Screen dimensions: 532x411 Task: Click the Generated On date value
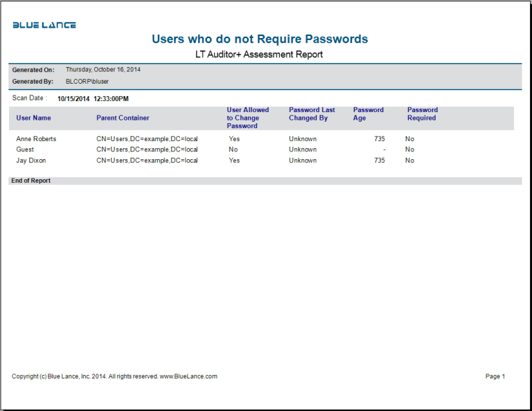click(x=103, y=70)
